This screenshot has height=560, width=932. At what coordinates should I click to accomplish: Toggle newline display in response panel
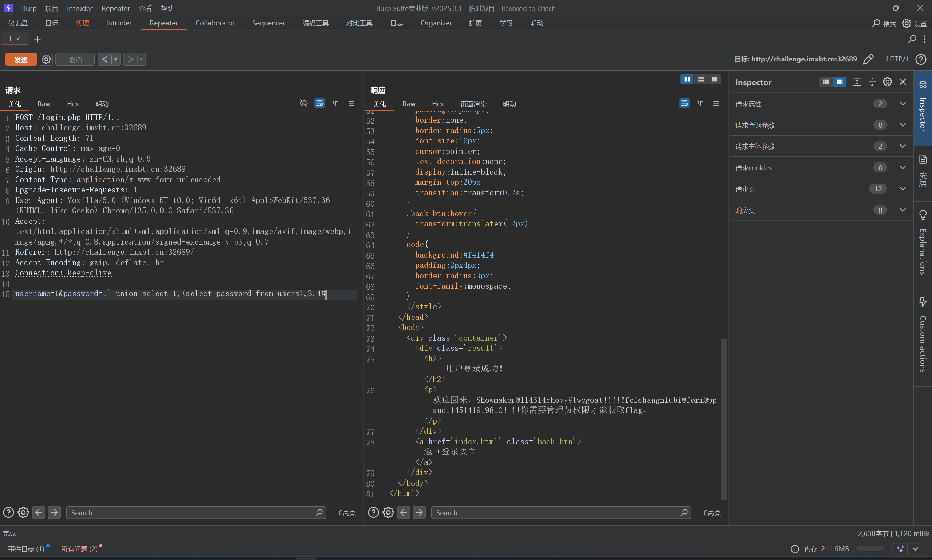pyautogui.click(x=700, y=103)
